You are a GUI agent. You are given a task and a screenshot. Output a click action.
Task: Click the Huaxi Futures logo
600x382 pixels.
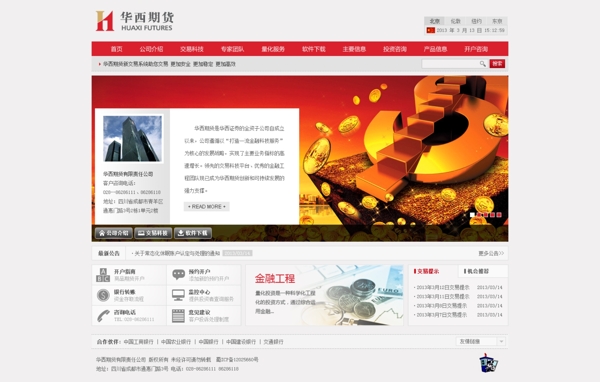(134, 21)
